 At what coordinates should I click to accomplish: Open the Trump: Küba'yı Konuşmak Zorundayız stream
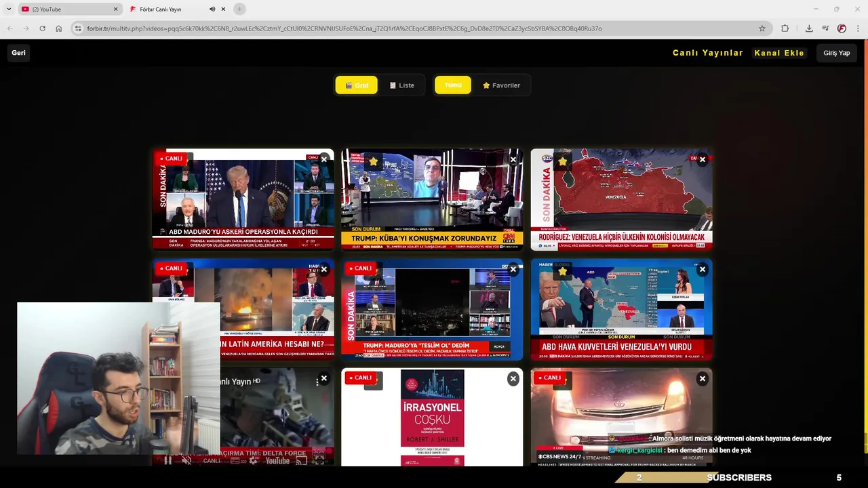(x=432, y=200)
